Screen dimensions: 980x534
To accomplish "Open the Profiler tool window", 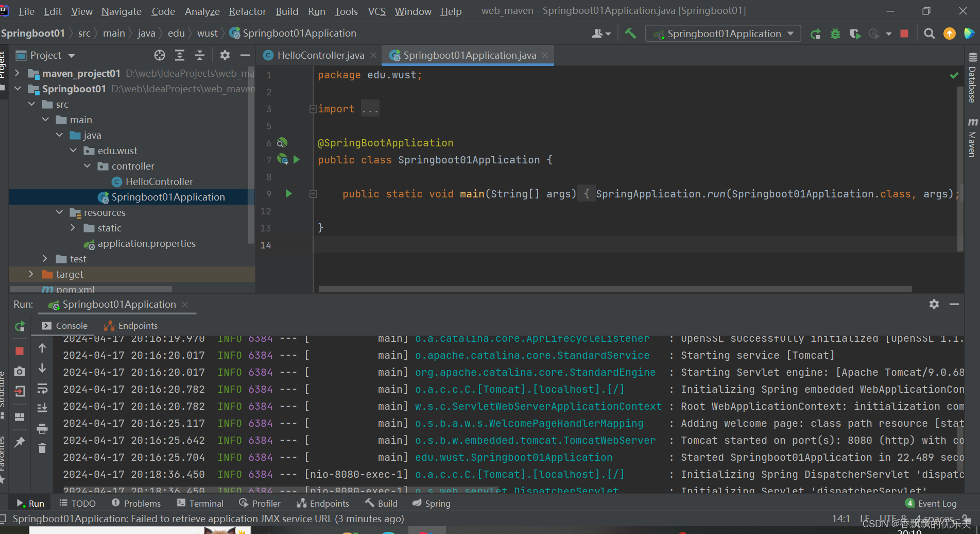I will (260, 504).
